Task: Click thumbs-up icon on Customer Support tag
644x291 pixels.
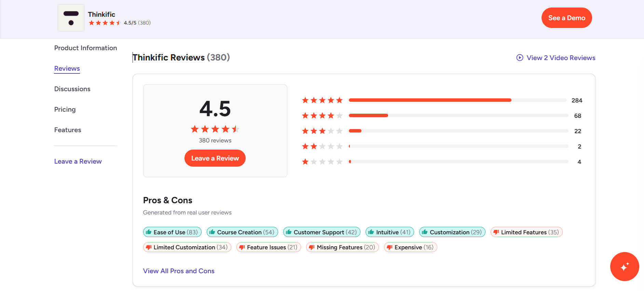Action: pyautogui.click(x=289, y=232)
